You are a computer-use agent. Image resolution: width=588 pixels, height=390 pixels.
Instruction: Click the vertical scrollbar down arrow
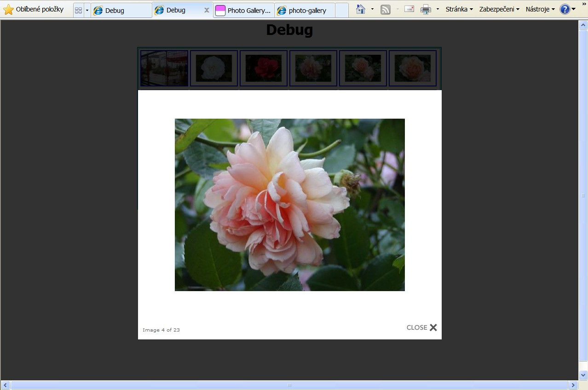click(583, 375)
